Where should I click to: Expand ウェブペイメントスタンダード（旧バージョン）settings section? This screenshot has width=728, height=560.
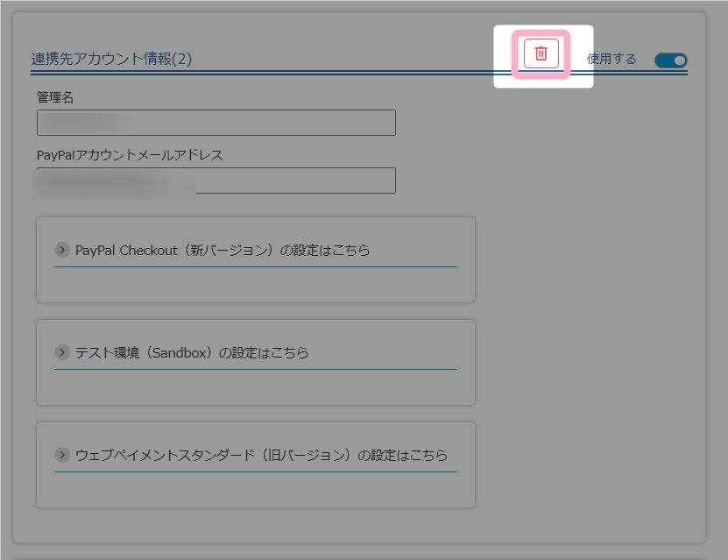pos(261,456)
